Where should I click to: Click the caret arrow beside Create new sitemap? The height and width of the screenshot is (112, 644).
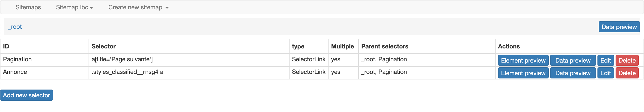click(x=167, y=8)
